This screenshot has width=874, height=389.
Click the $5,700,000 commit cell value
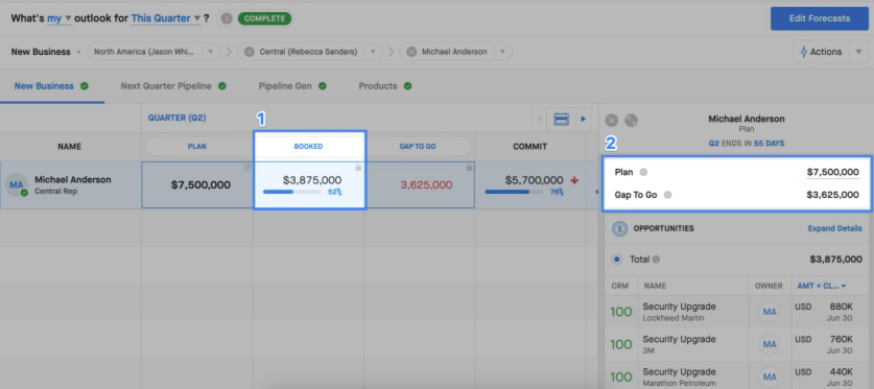tap(534, 180)
